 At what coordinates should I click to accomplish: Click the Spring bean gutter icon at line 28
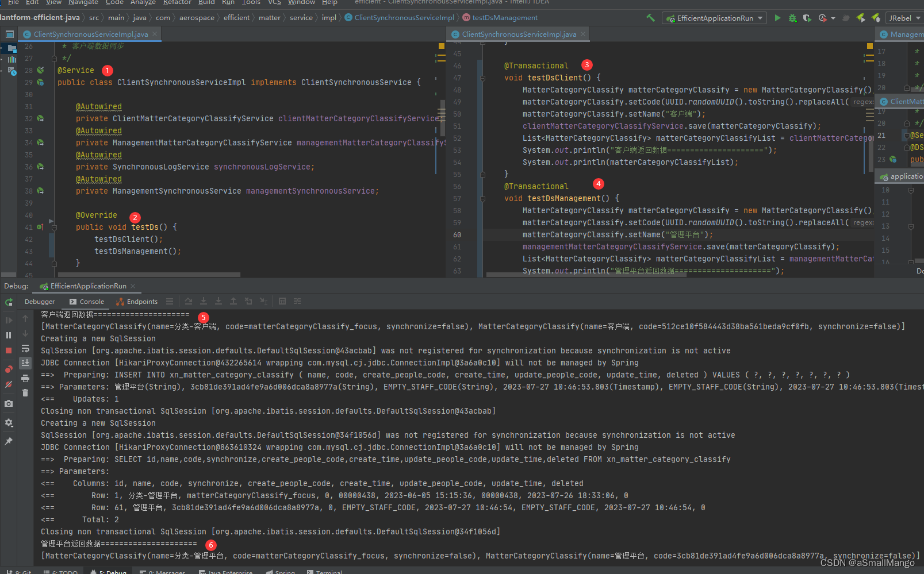pyautogui.click(x=40, y=70)
